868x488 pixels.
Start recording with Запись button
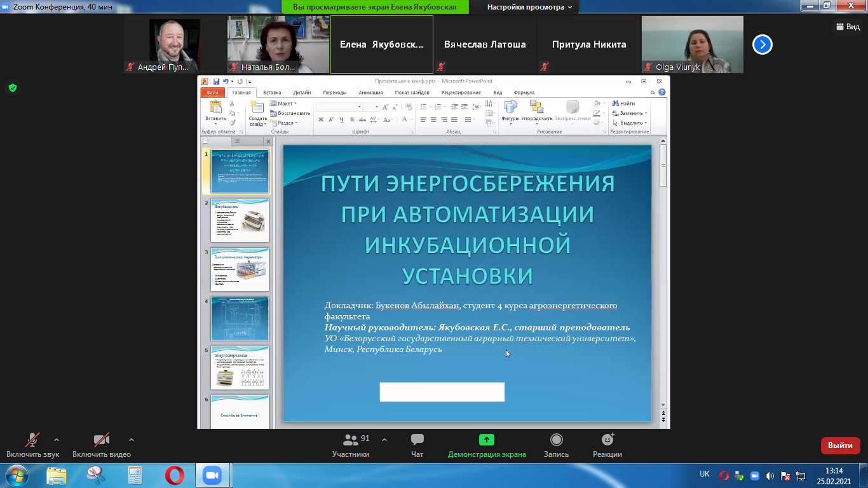[x=556, y=445]
